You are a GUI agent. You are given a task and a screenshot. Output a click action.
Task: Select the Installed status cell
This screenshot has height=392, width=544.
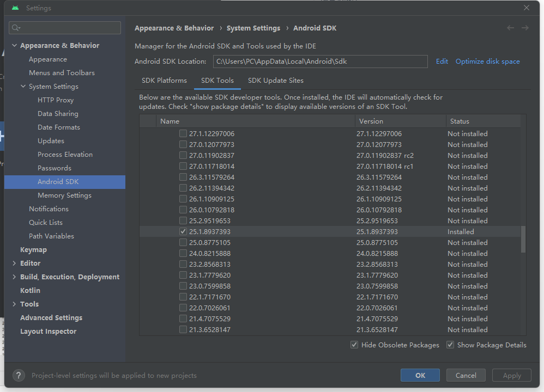pyautogui.click(x=461, y=231)
